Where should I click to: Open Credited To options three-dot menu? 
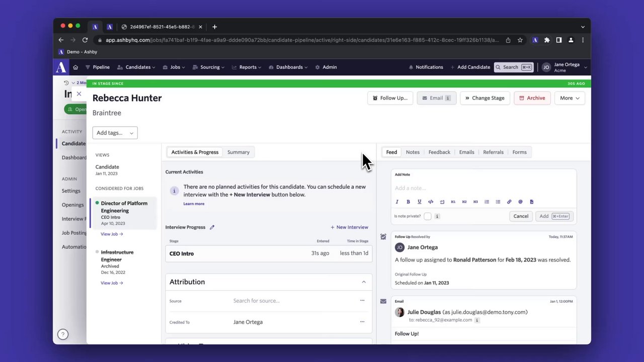362,322
